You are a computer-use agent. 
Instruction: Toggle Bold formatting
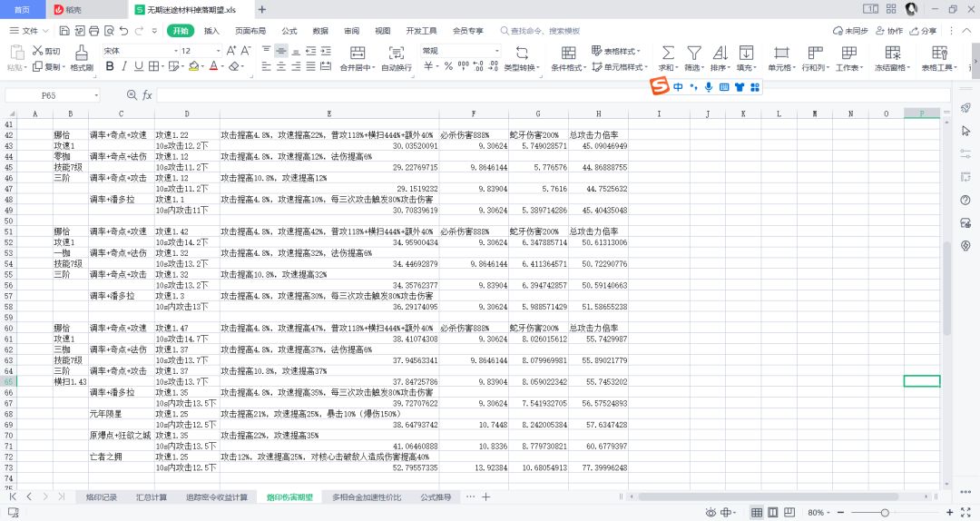point(110,66)
